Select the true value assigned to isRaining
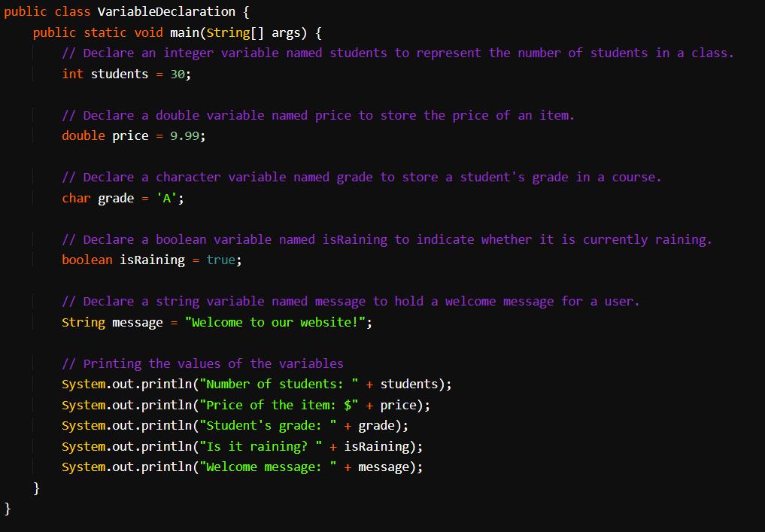This screenshot has width=765, height=532. 220,260
